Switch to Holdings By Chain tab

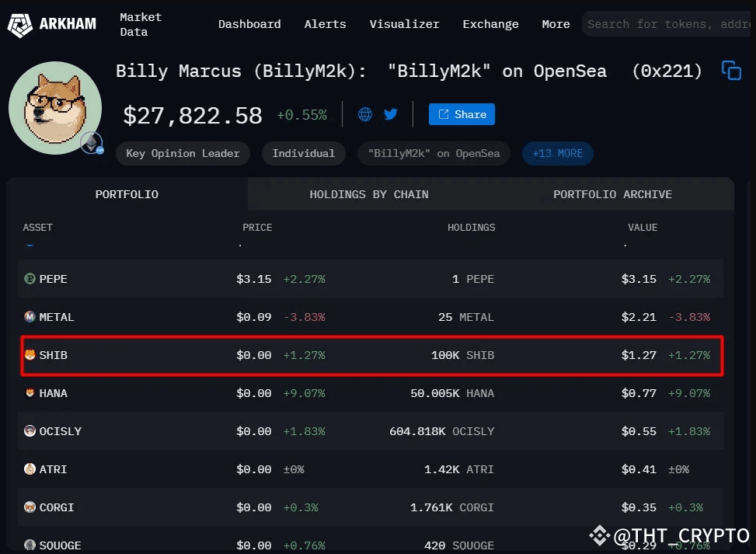pyautogui.click(x=368, y=194)
